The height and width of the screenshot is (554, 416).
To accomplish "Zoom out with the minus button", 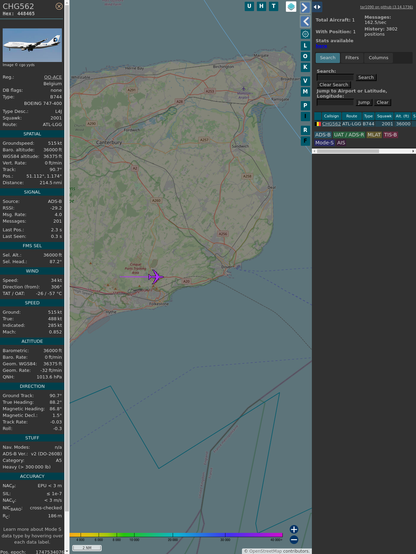I will tap(294, 540).
